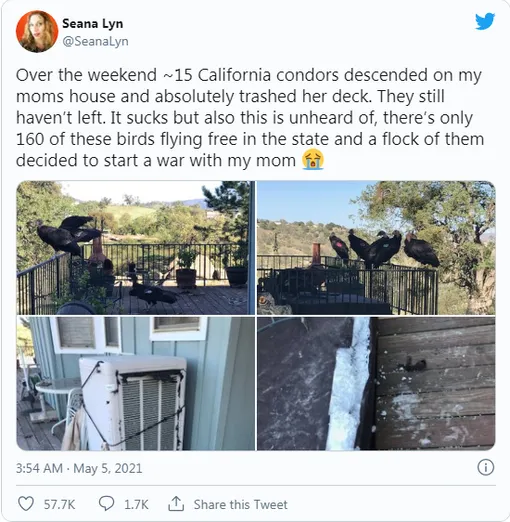Viewport: 510px width, 522px height.
Task: Click the crying face emoji
Action: pos(313,160)
